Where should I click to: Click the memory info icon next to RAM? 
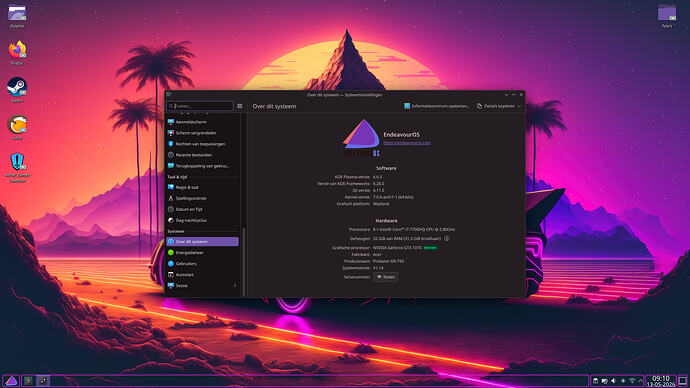[x=447, y=238]
